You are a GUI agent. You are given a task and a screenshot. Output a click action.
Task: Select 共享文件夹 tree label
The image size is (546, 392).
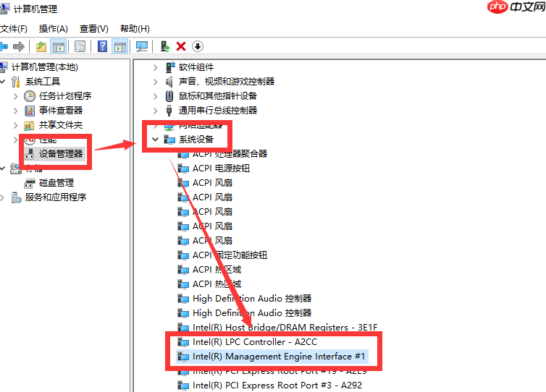point(61,125)
